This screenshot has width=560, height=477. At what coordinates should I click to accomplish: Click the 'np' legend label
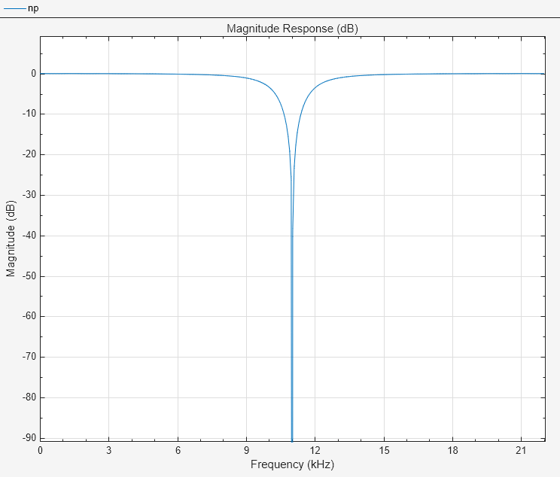point(33,9)
